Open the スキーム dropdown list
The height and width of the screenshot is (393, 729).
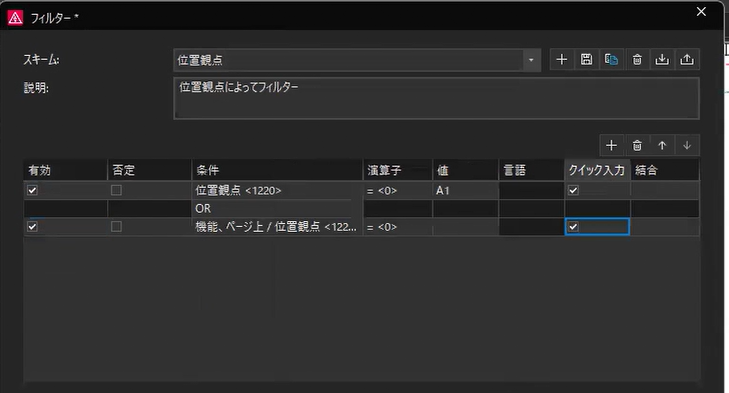[531, 60]
